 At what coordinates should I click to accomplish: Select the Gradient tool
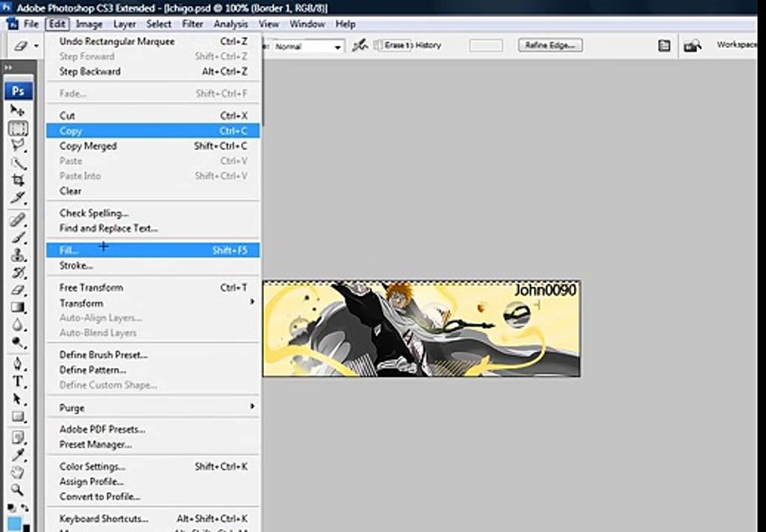pyautogui.click(x=18, y=307)
